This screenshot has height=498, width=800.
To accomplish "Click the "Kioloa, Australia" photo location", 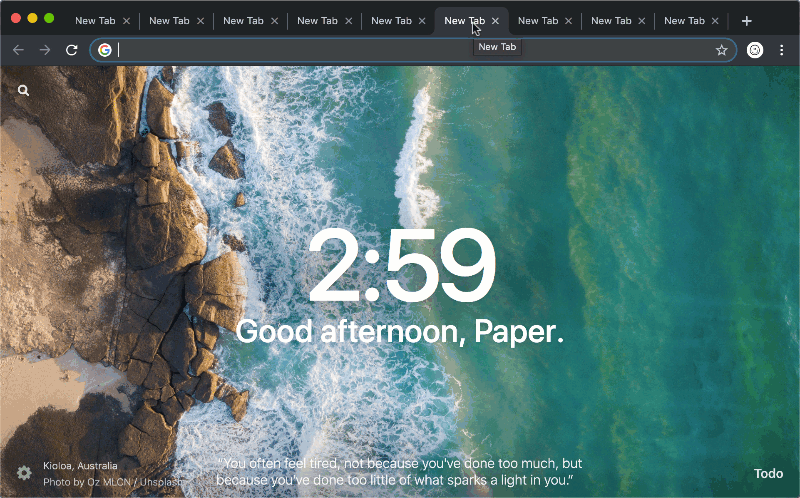I will pyautogui.click(x=80, y=466).
